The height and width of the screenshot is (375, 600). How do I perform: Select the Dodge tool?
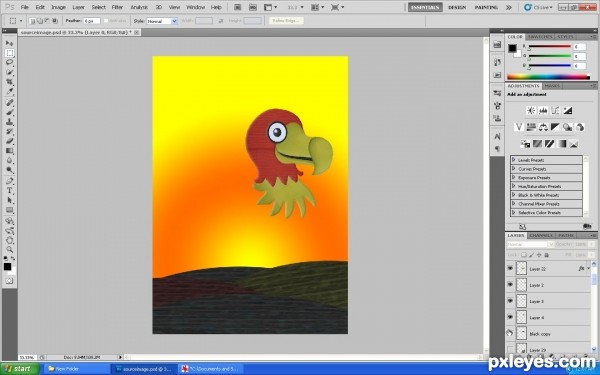click(10, 170)
